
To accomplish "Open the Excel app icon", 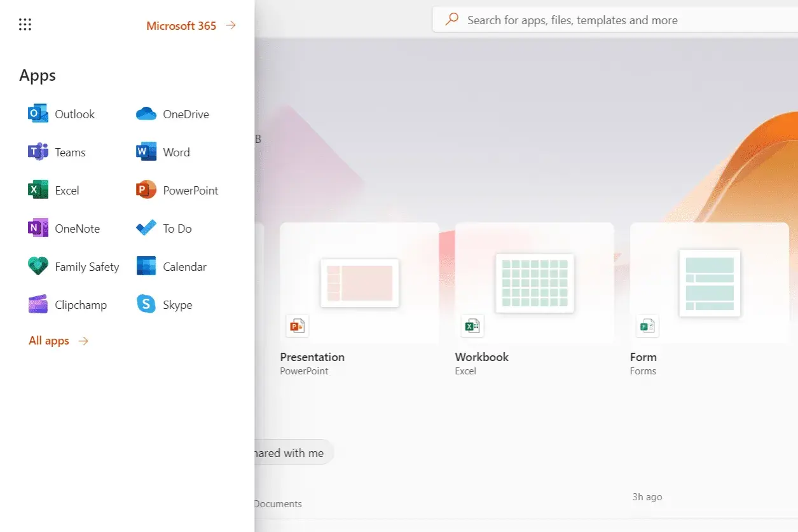I will (x=38, y=191).
